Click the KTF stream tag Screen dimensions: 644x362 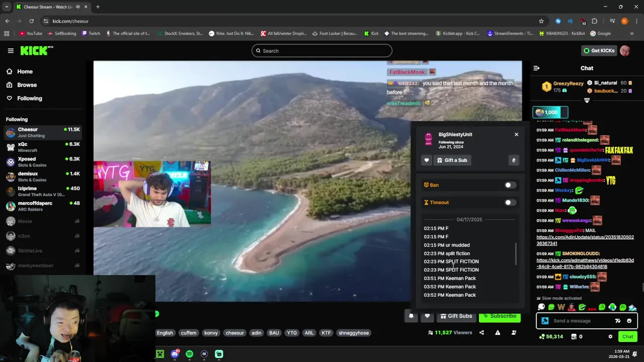pyautogui.click(x=326, y=333)
